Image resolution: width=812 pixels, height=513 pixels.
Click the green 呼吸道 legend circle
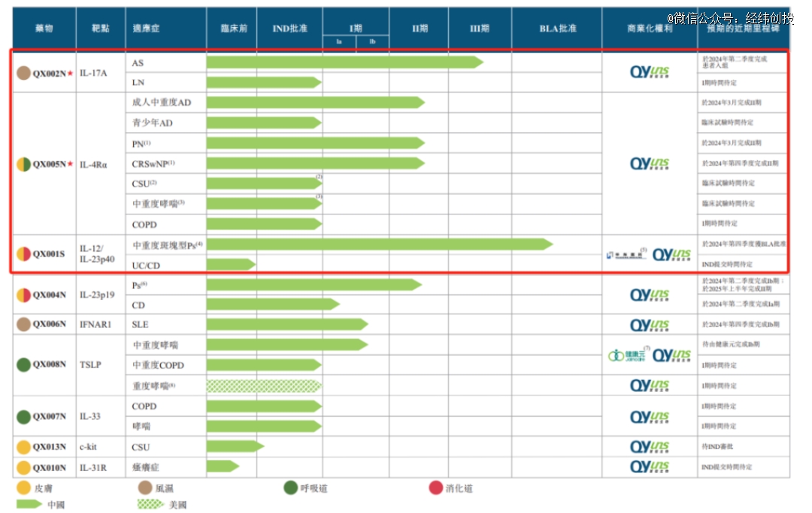[x=290, y=487]
